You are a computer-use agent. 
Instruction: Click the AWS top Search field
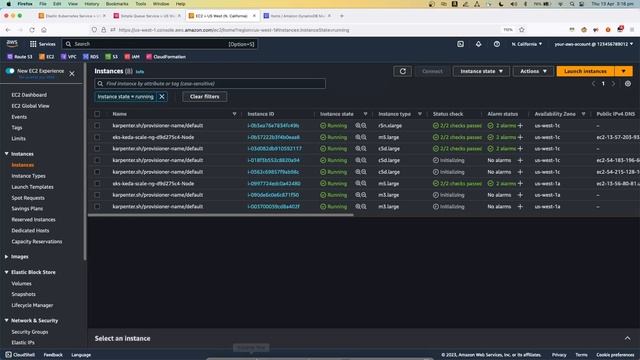pyautogui.click(x=160, y=44)
